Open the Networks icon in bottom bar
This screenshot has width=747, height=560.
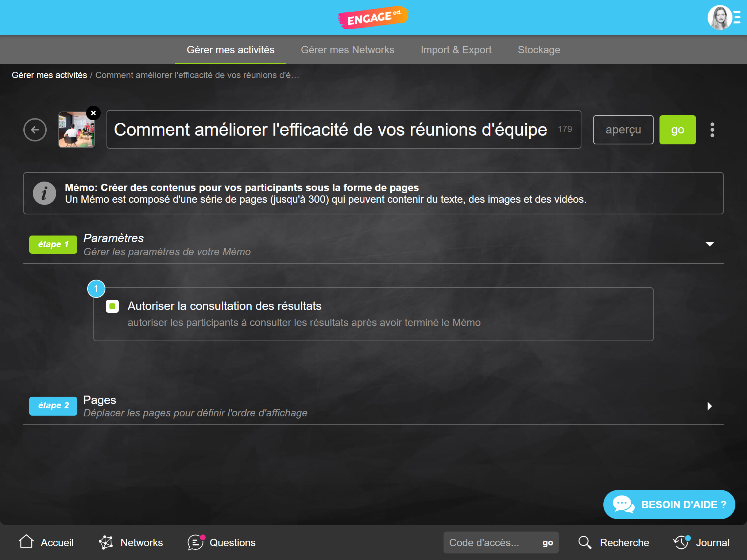point(106,542)
